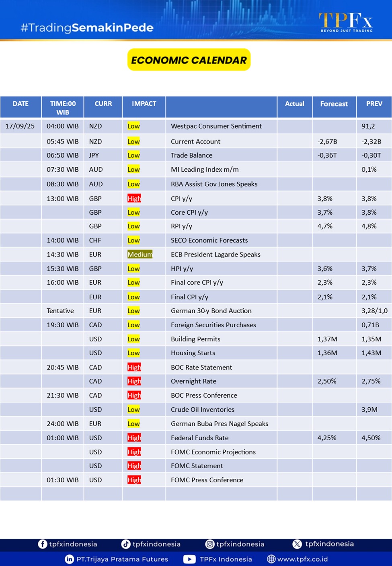The width and height of the screenshot is (392, 566).
Task: Click the Instagram icon in footer
Action: [210, 544]
